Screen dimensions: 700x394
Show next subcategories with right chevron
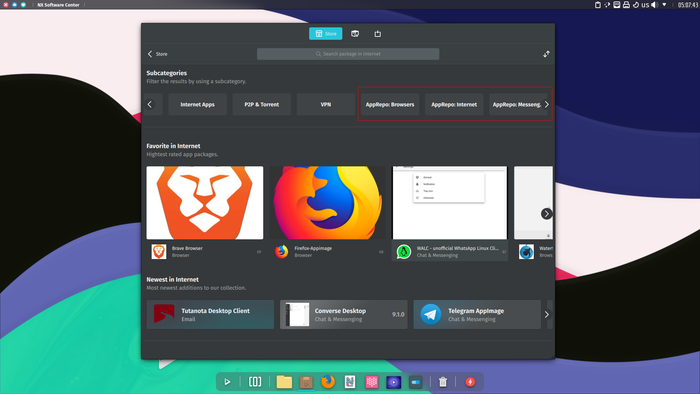click(546, 104)
